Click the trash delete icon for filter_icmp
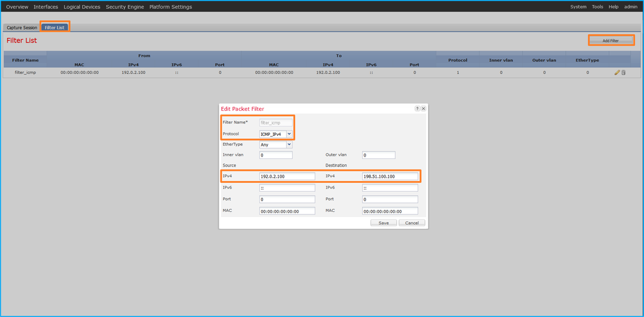Screen dimensions: 644x317 pos(623,73)
